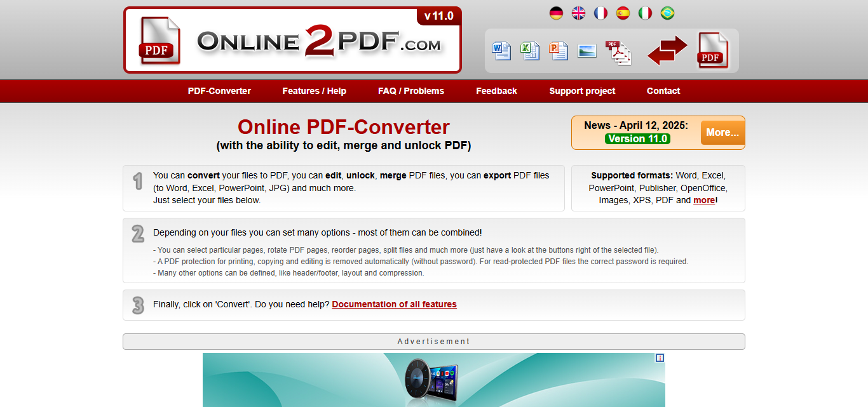Click the teal advertisement banner image
This screenshot has height=407, width=868.
point(434,380)
